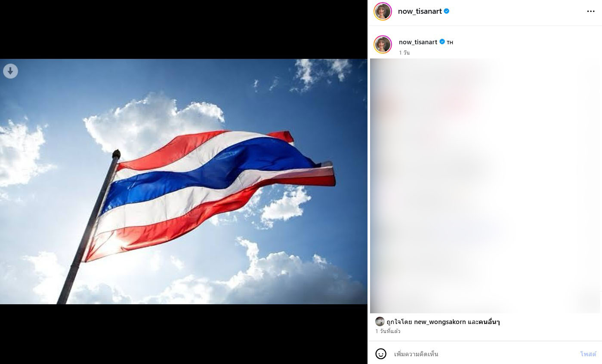Image resolution: width=602 pixels, height=364 pixels.
Task: Click the '1 วัน' timestamp under username
Action: click(404, 52)
